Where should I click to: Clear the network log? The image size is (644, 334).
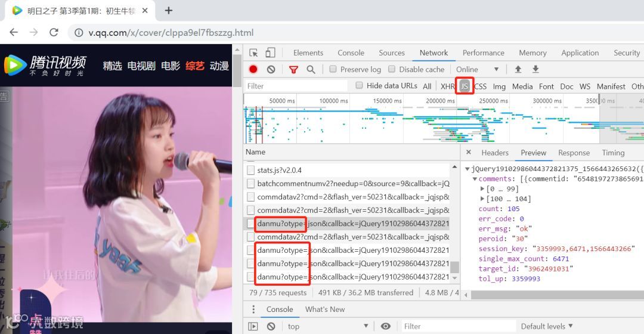[x=271, y=69]
